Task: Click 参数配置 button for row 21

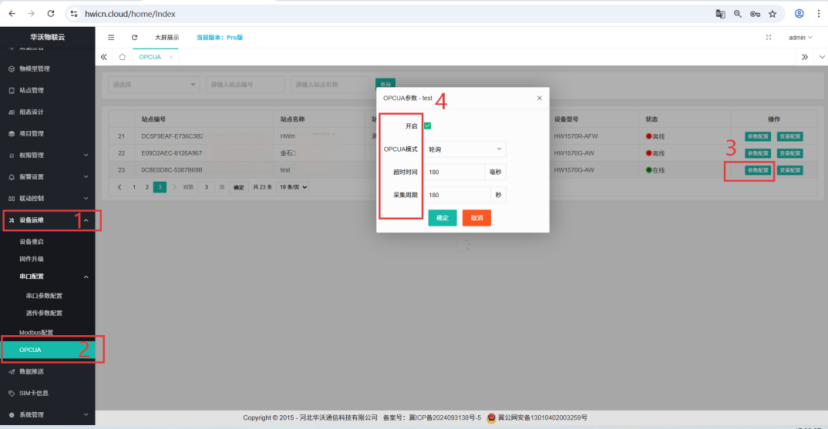Action: (758, 136)
